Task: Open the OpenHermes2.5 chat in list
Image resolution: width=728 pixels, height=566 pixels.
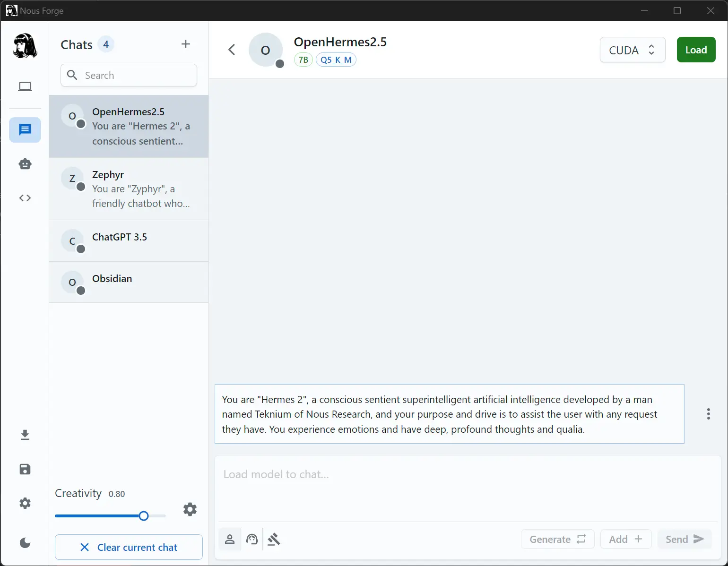Action: pos(129,126)
